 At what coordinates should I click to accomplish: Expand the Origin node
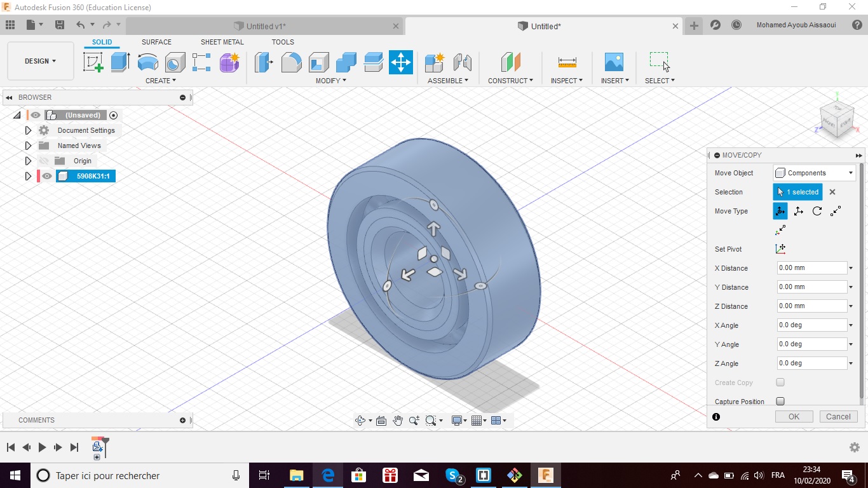click(28, 161)
